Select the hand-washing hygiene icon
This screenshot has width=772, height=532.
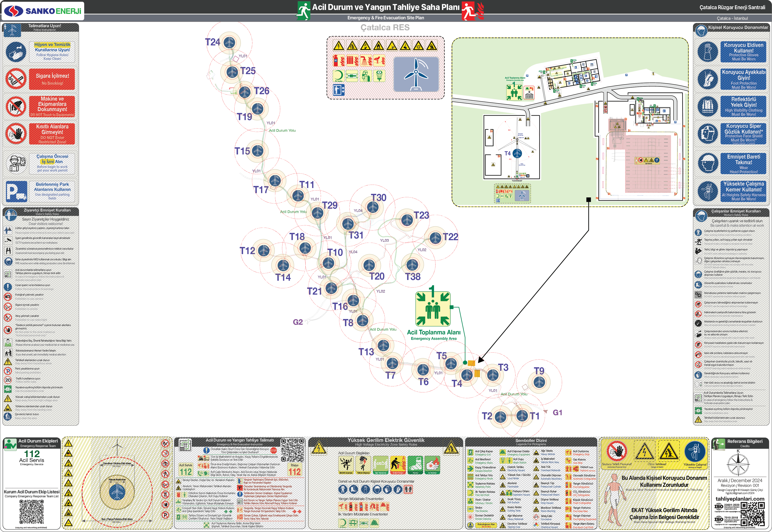tap(16, 52)
